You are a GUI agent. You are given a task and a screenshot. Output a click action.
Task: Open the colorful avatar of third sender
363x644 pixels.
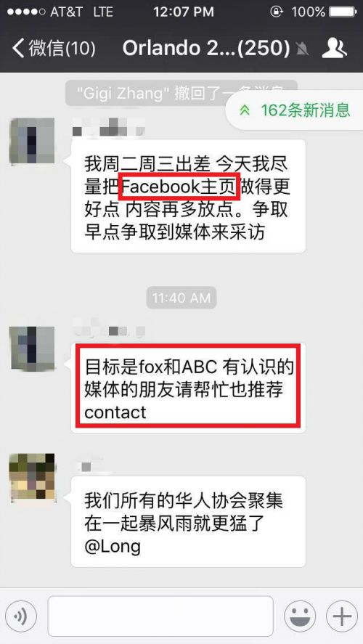[x=32, y=476]
